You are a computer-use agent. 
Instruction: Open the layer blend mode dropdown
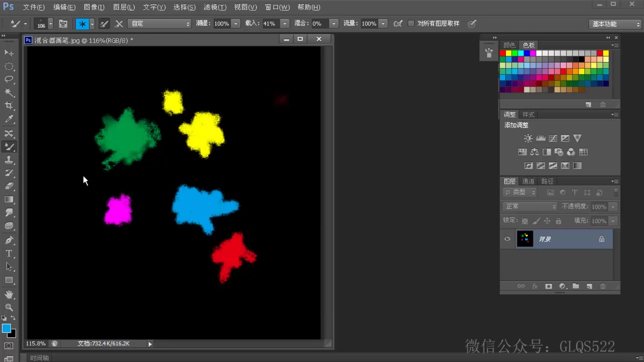point(530,206)
